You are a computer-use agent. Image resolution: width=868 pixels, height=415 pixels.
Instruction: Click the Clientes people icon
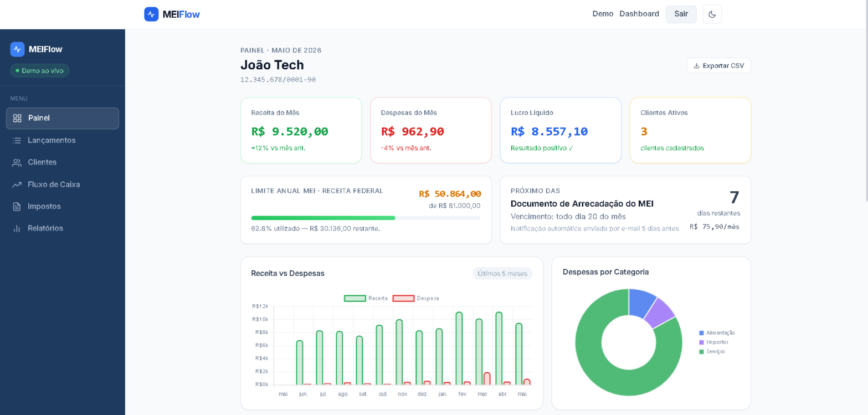tap(17, 162)
